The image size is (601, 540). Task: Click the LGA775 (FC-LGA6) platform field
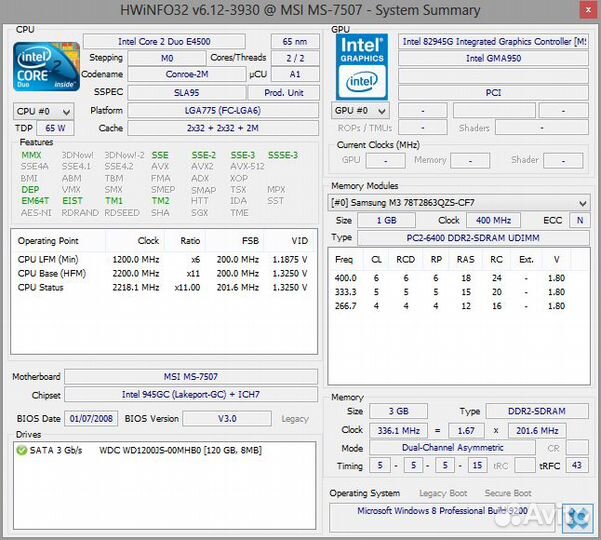(223, 110)
